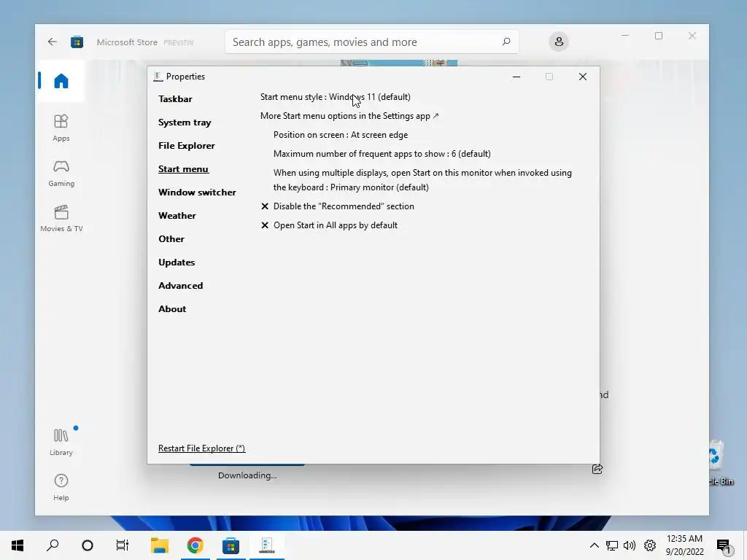This screenshot has width=747, height=560.
Task: Open Movies & TV in Store sidebar
Action: pos(61,218)
